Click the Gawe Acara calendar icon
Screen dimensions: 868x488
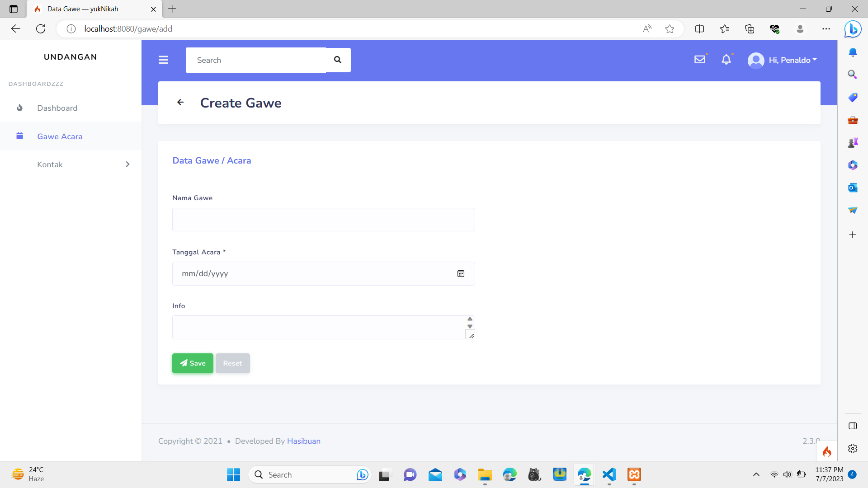click(x=20, y=136)
